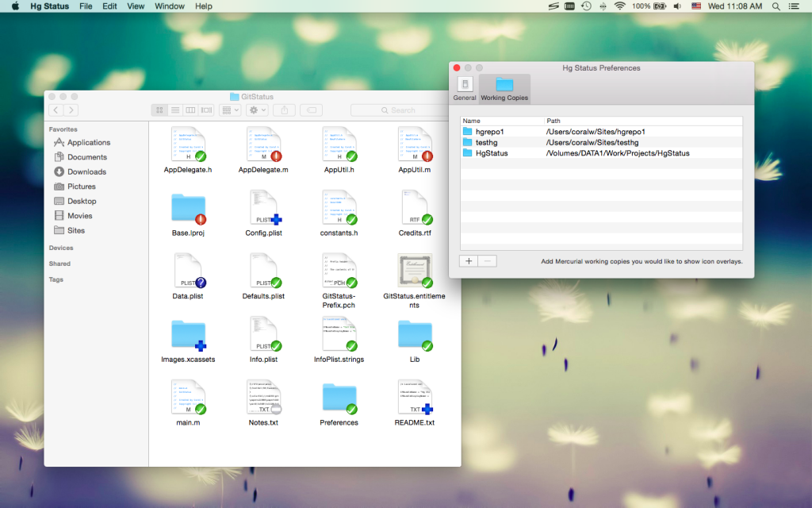The height and width of the screenshot is (508, 812).
Task: Sort working copies by Path column
Action: [644, 121]
